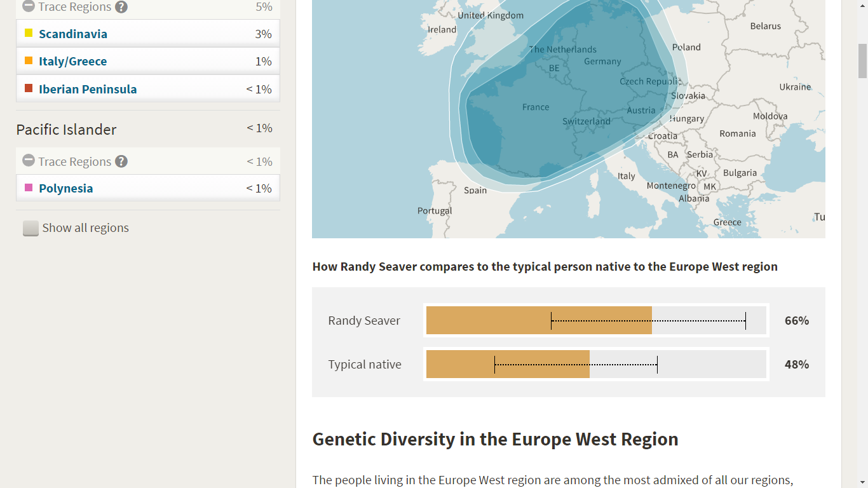Click the Typical native 48% bar
868x488 pixels.
[508, 364]
